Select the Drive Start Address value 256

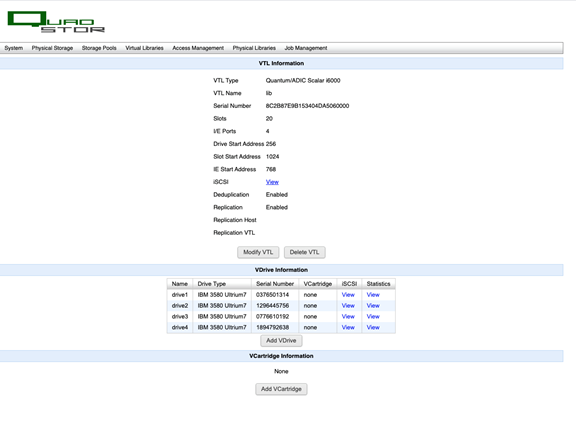[x=271, y=144]
